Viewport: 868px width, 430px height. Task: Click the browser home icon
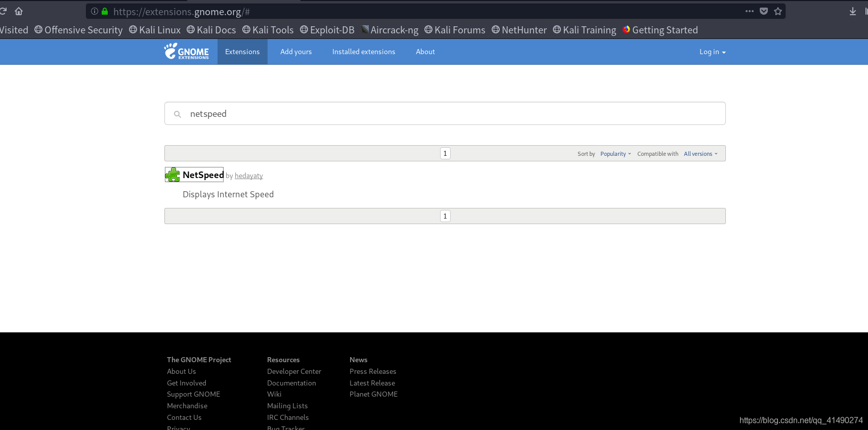coord(19,11)
